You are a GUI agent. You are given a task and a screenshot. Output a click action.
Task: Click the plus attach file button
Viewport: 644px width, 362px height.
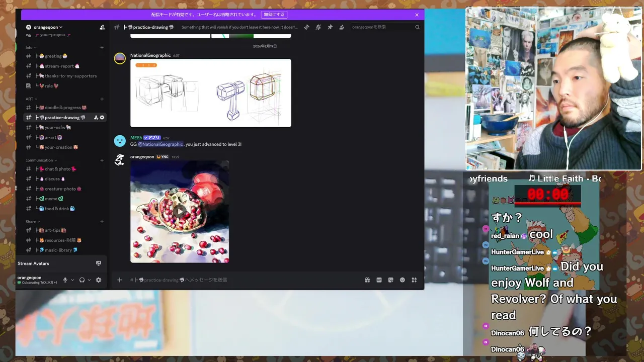click(120, 280)
